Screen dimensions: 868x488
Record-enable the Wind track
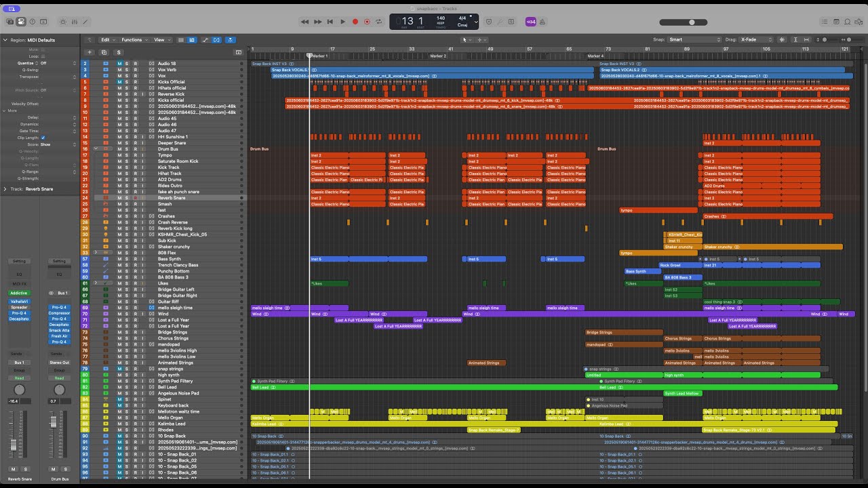pyautogui.click(x=134, y=314)
